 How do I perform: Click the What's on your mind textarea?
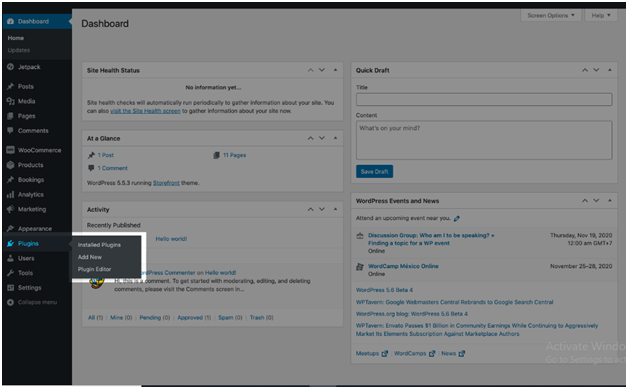[x=484, y=140]
